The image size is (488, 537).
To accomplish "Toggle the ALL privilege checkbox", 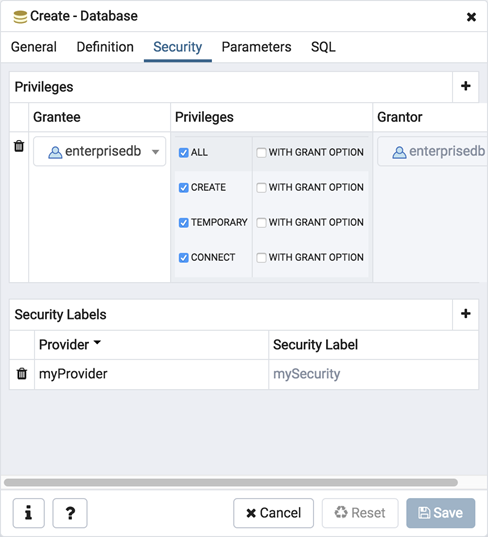I will coord(184,152).
